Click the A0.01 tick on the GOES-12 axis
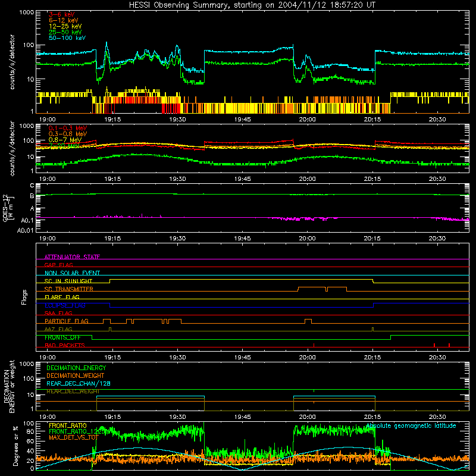This screenshot has height=476, width=476. 25,230
